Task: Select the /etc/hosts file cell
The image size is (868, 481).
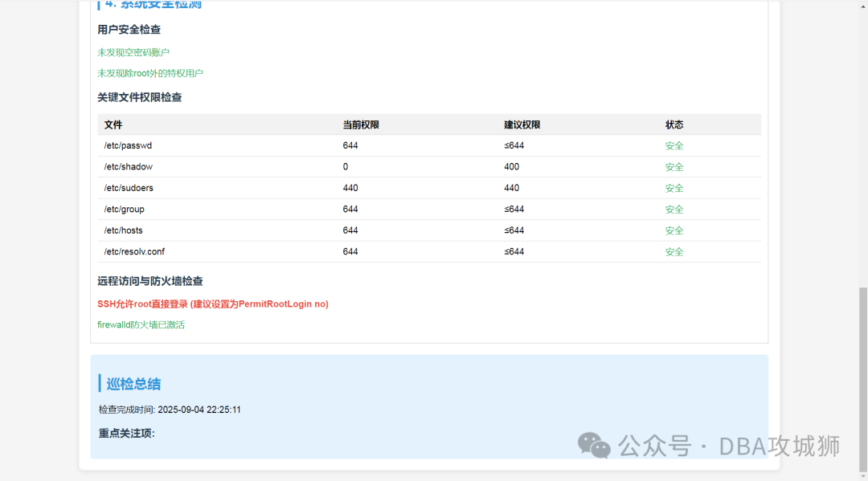Action: point(124,230)
